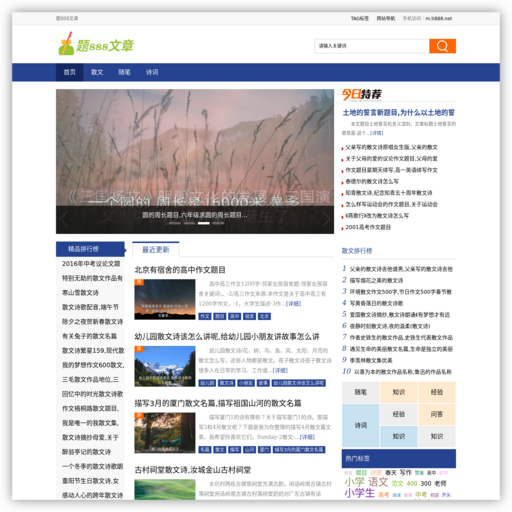Click the active carousel indicator dot
The width and height of the screenshot is (512, 512).
coord(204,223)
